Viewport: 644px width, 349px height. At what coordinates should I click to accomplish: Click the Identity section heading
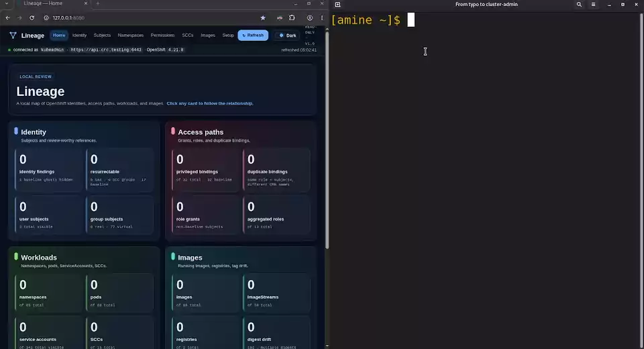34,132
